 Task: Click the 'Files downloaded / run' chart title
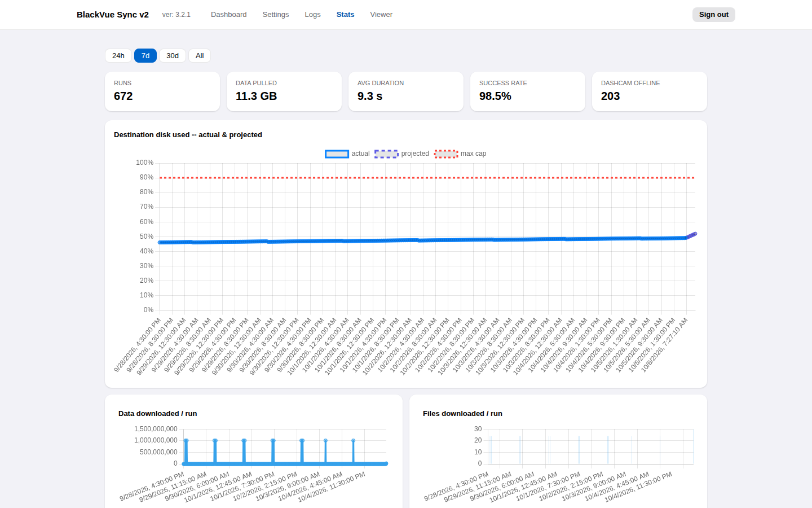[462, 414]
